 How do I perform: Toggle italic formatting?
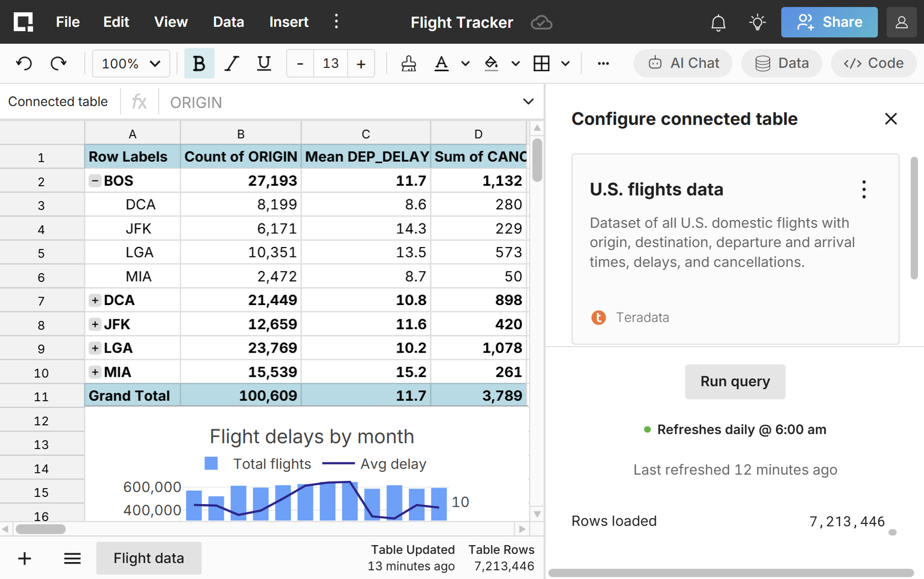pyautogui.click(x=231, y=63)
